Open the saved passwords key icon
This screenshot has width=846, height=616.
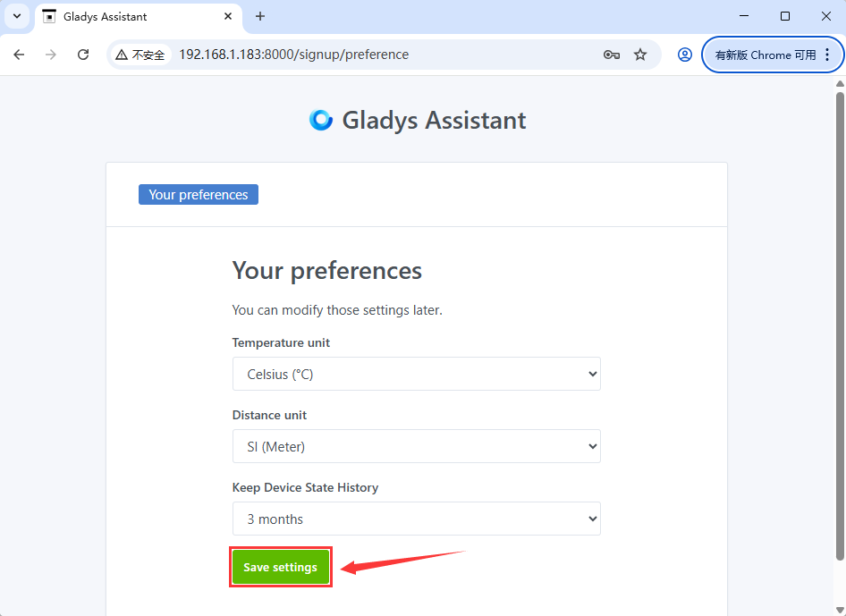(612, 55)
